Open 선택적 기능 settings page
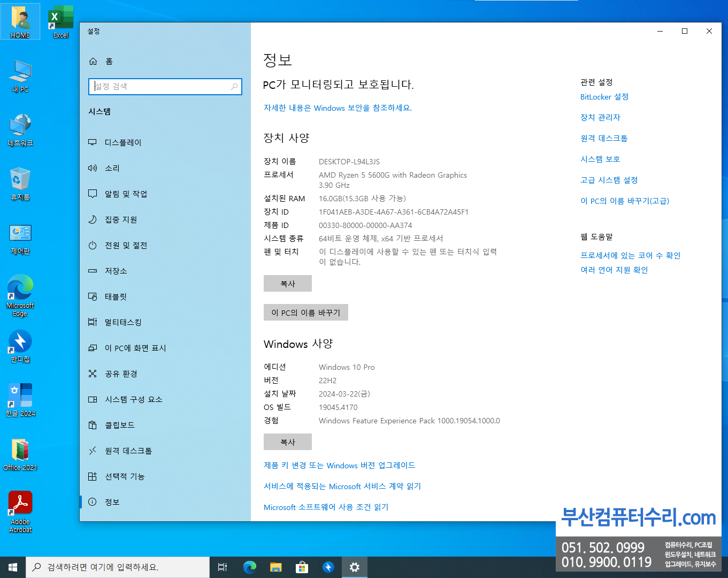The image size is (728, 578). coord(165,476)
